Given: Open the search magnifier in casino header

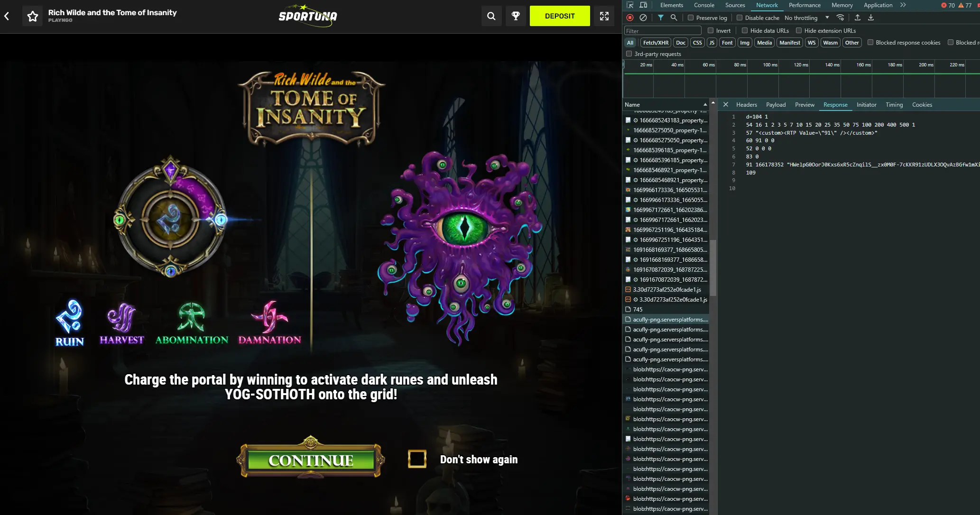Looking at the screenshot, I should (x=491, y=16).
